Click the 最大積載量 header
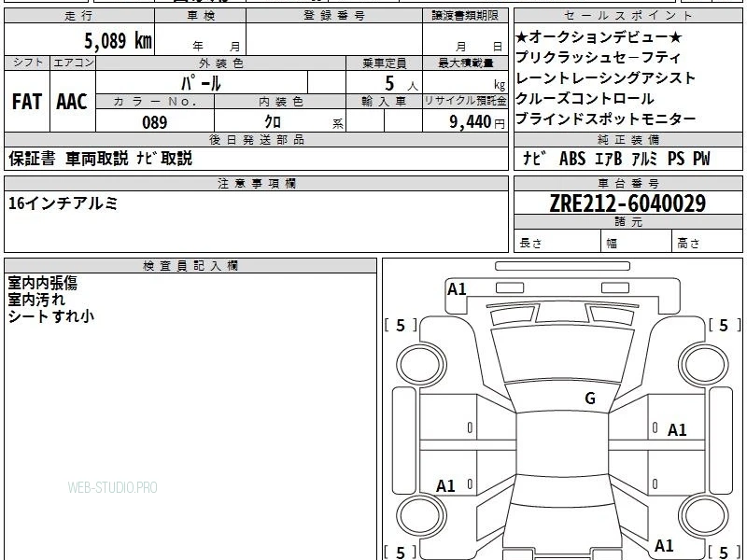747x560 pixels. pyautogui.click(x=465, y=63)
